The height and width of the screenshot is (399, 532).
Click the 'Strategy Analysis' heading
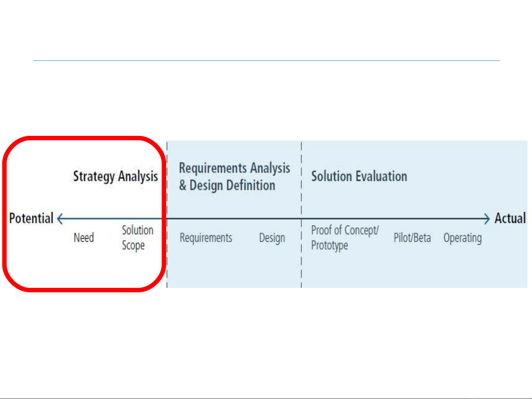click(x=116, y=177)
